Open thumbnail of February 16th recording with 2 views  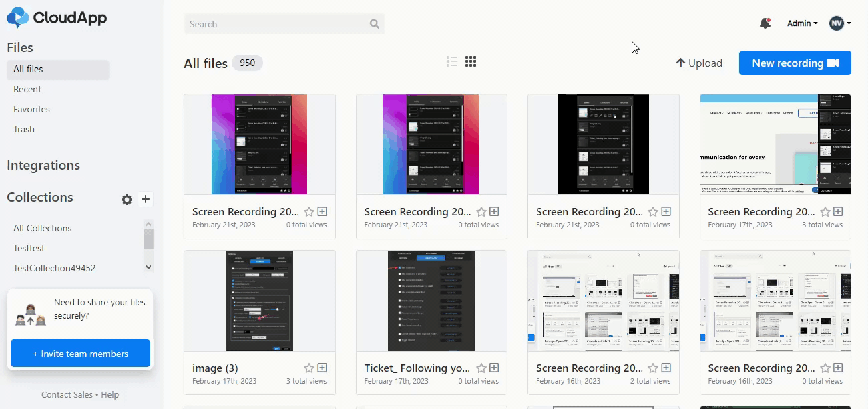604,301
